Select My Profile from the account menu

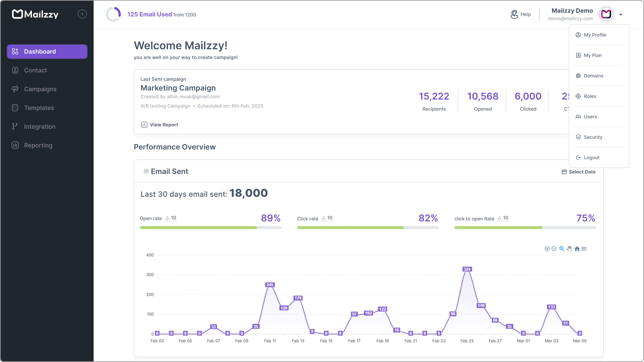click(x=595, y=35)
